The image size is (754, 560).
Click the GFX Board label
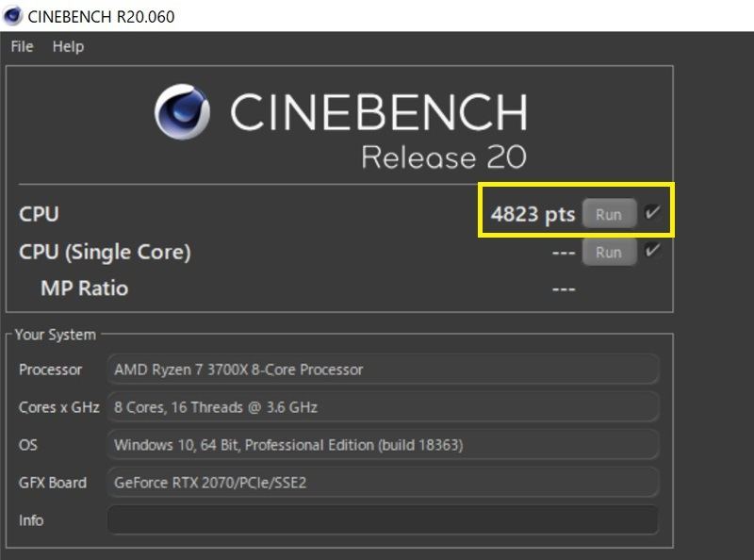point(53,483)
